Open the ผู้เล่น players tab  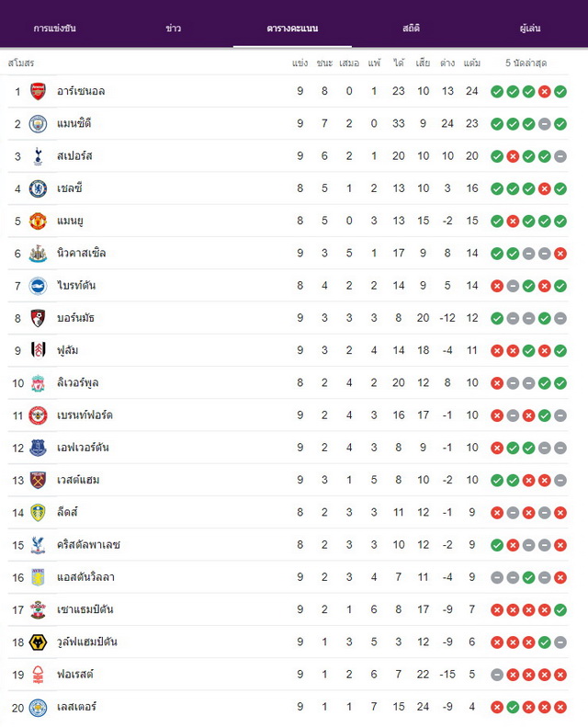point(530,28)
